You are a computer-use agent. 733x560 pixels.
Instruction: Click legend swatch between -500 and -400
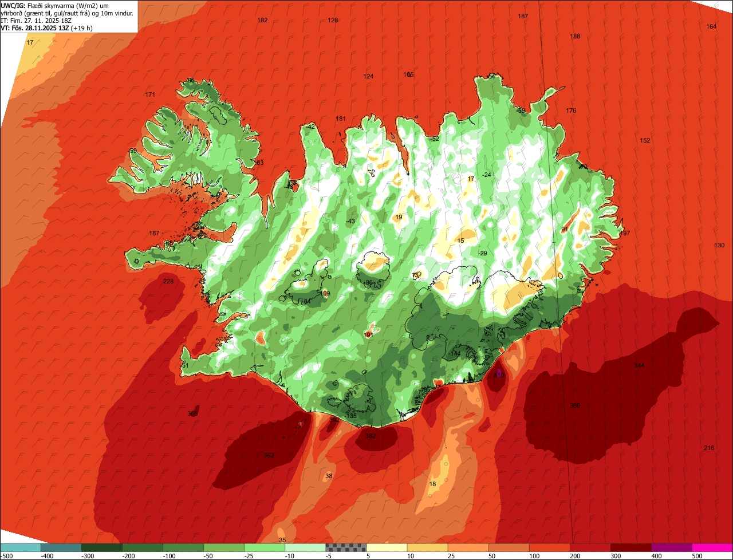21,547
